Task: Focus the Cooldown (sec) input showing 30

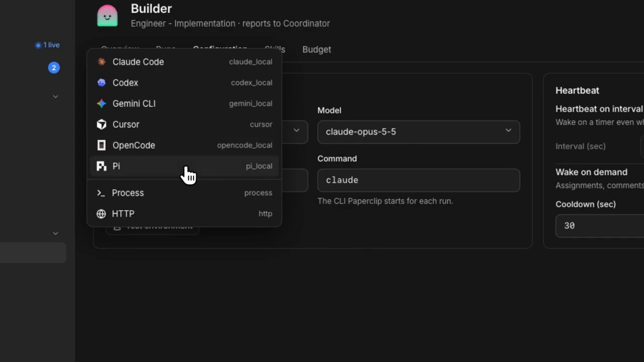Action: (600, 226)
